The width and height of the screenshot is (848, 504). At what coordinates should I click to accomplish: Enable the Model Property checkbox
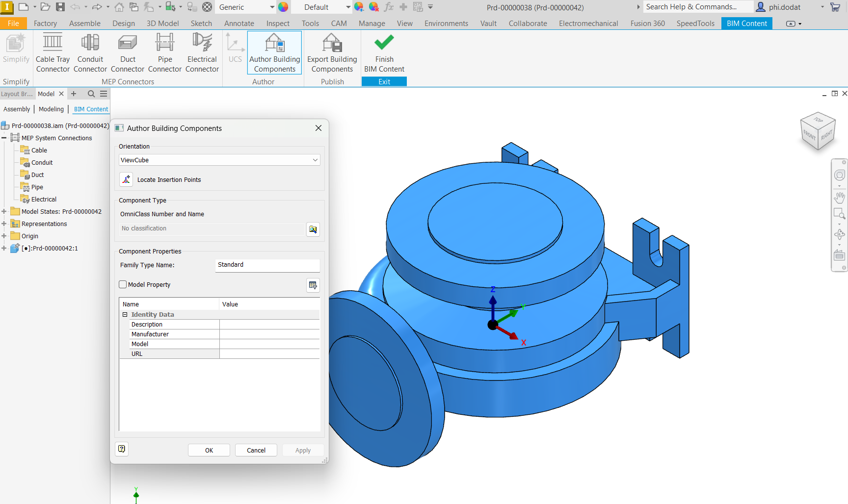point(123,284)
